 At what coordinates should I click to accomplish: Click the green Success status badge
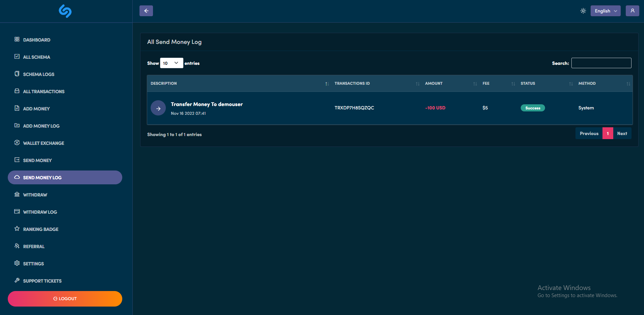click(533, 108)
